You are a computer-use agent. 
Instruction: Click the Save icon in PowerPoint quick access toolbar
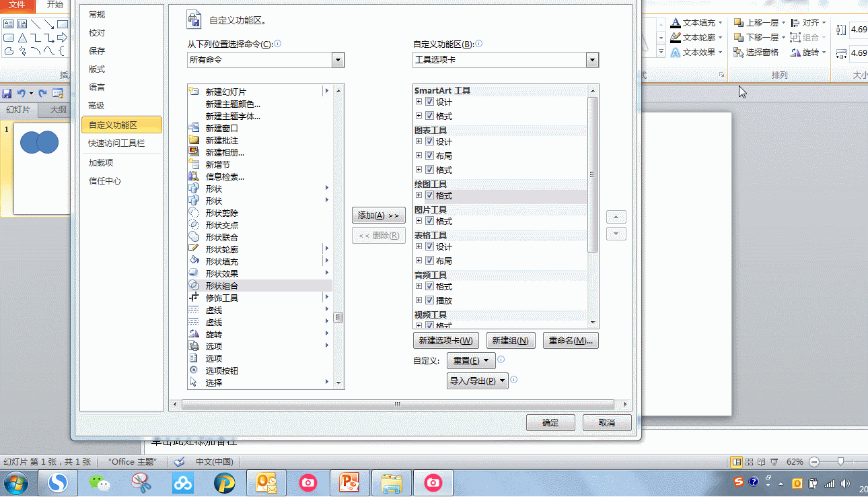click(7, 94)
